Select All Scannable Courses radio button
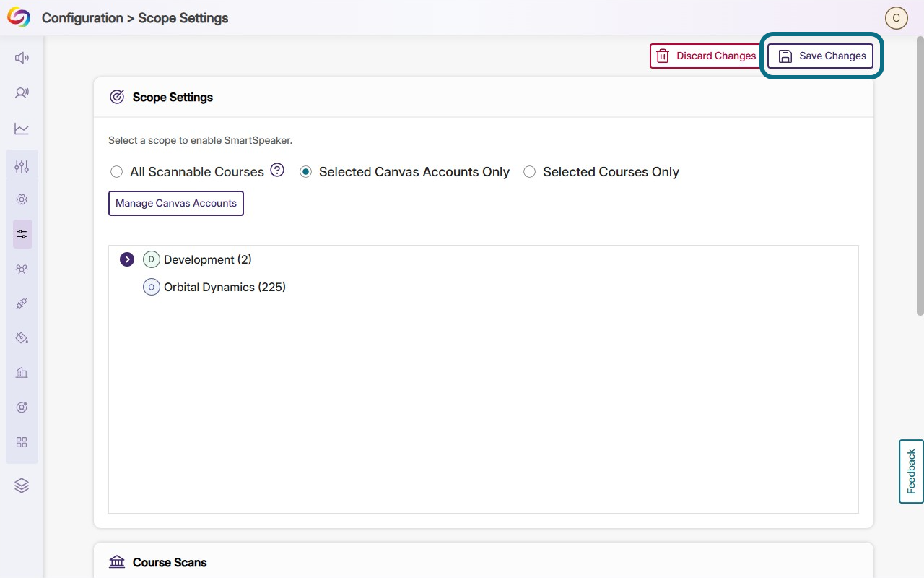924x578 pixels. tap(116, 172)
